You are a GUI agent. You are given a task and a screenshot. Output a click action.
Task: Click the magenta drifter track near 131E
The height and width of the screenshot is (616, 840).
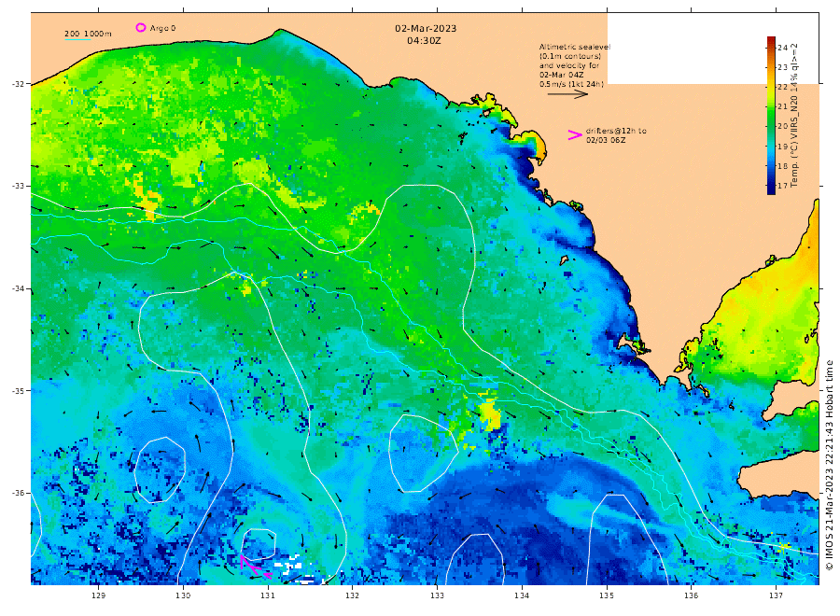pos(255,567)
